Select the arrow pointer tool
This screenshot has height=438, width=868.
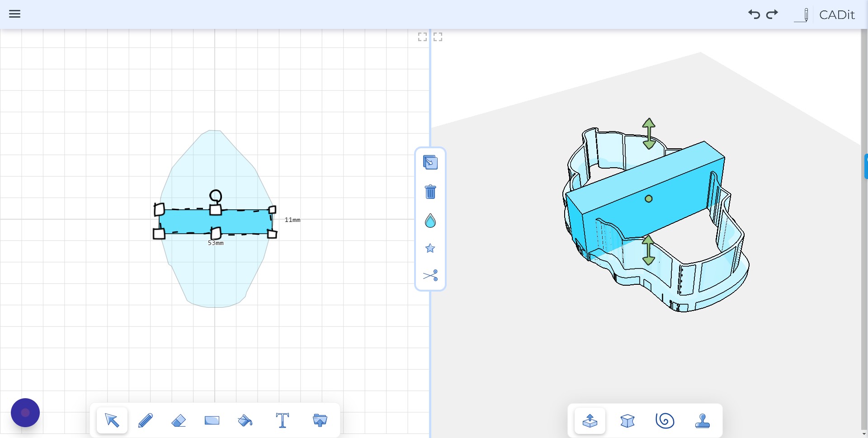pyautogui.click(x=112, y=420)
